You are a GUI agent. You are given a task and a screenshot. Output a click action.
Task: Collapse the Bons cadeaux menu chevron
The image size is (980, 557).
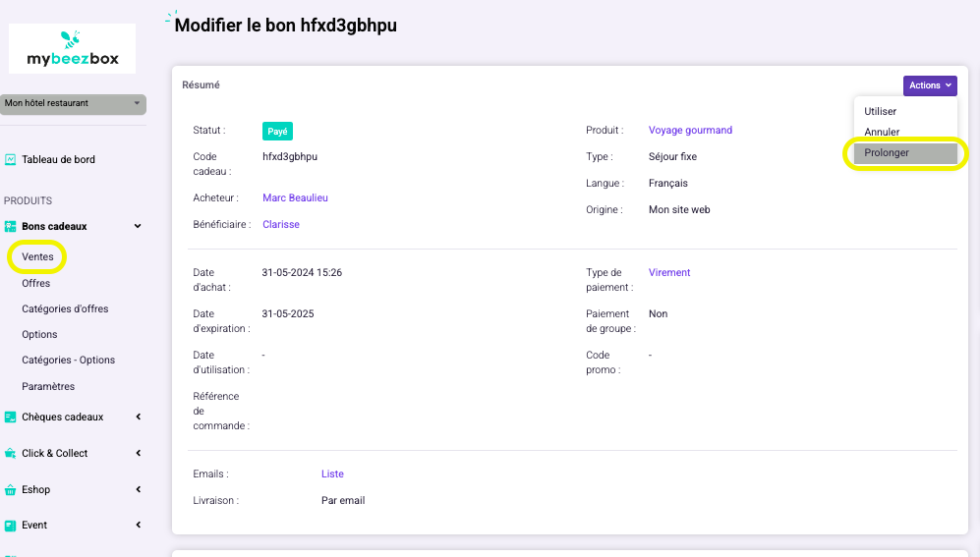(138, 226)
